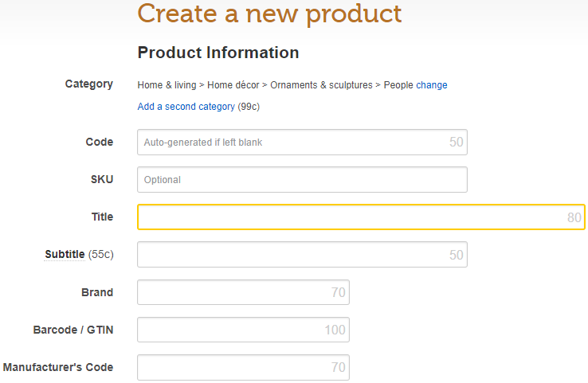Click the Manufacturer's Code field
The height and width of the screenshot is (383, 588).
[x=243, y=367]
